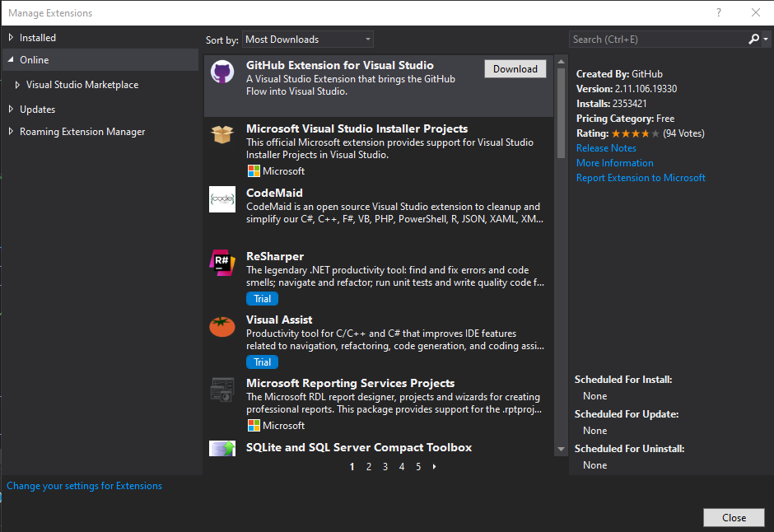
Task: Go to results page 4
Action: pos(402,466)
